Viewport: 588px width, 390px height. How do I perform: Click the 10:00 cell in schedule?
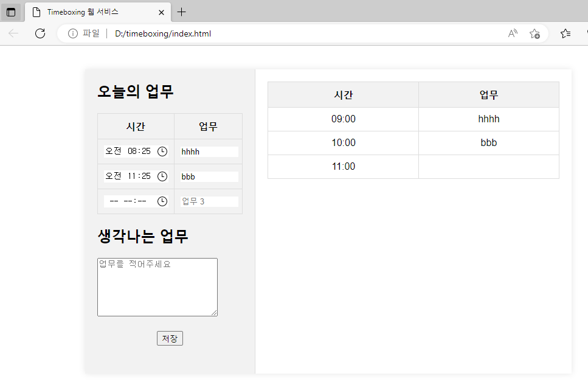point(343,142)
